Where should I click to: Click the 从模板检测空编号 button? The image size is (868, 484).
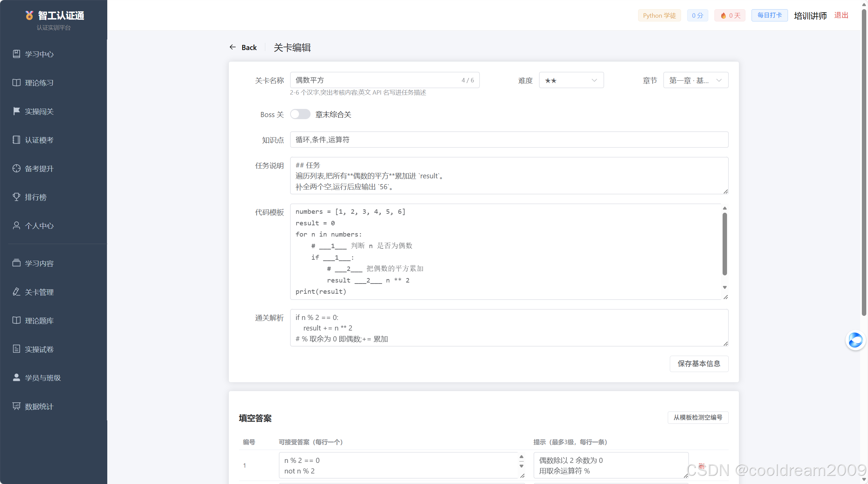[x=698, y=417]
